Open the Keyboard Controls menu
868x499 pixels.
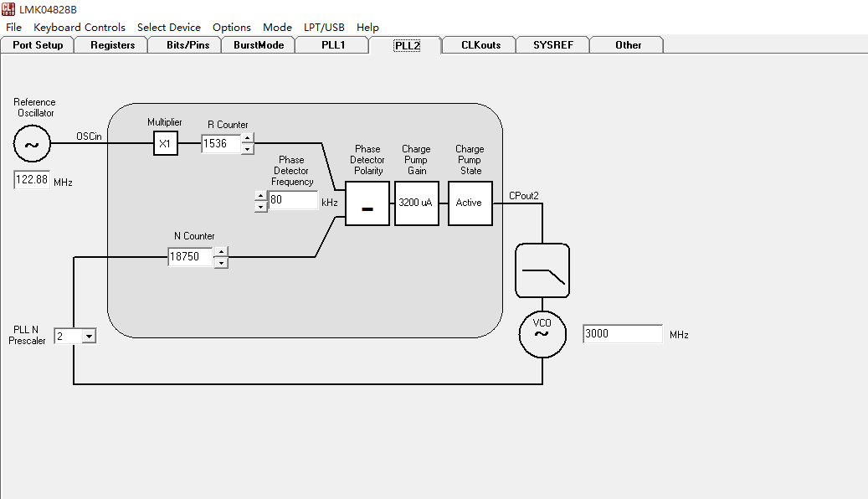80,27
